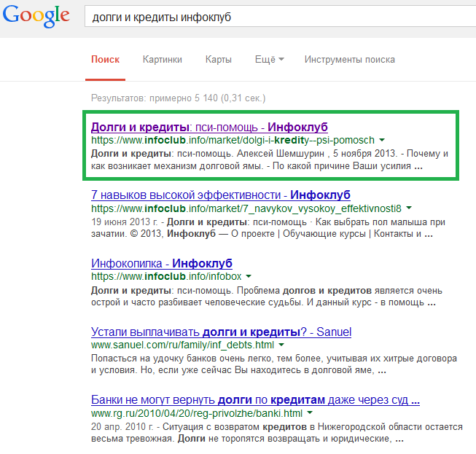
Task: Switch to the Картинки tab
Action: [163, 60]
